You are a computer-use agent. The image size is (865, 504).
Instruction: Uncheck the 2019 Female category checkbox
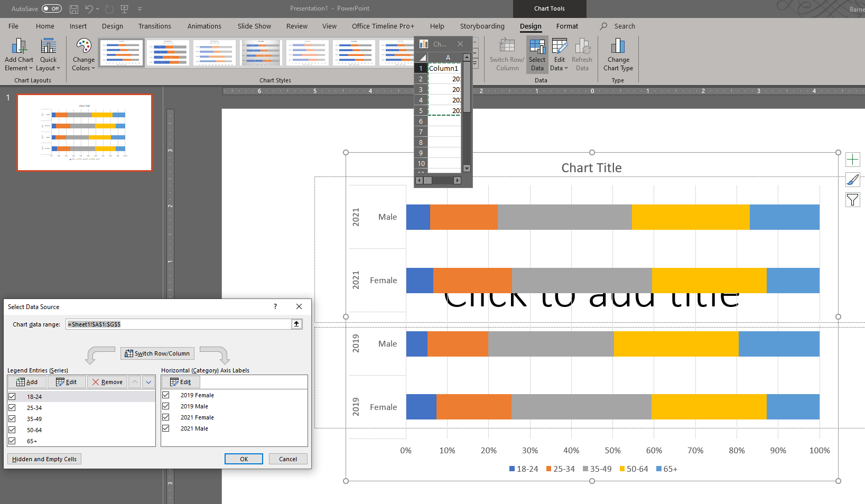coord(166,395)
